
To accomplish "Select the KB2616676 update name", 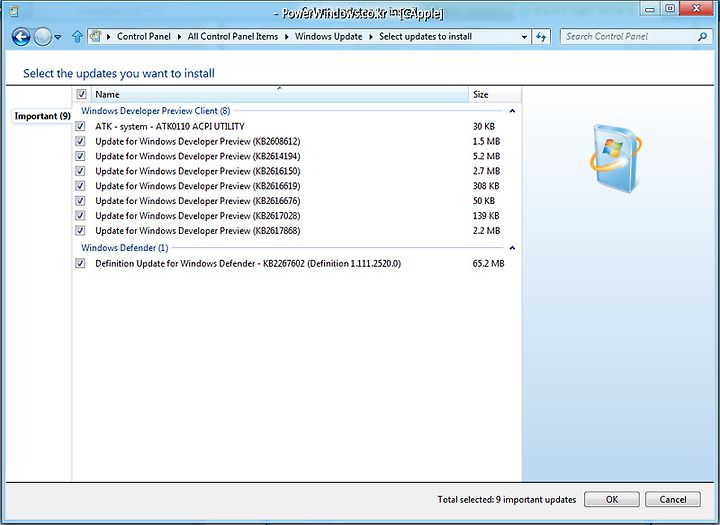I will point(197,201).
